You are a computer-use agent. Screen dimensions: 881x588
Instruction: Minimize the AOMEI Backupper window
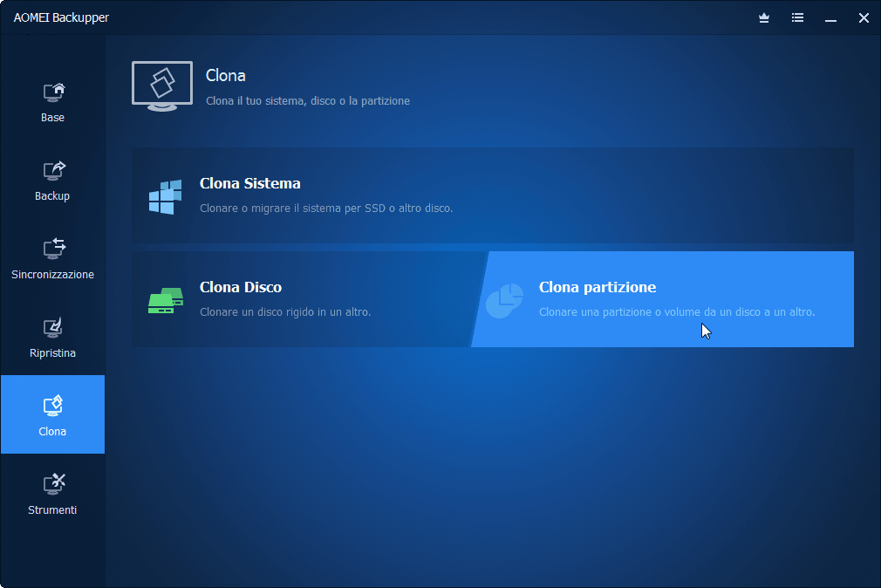831,19
